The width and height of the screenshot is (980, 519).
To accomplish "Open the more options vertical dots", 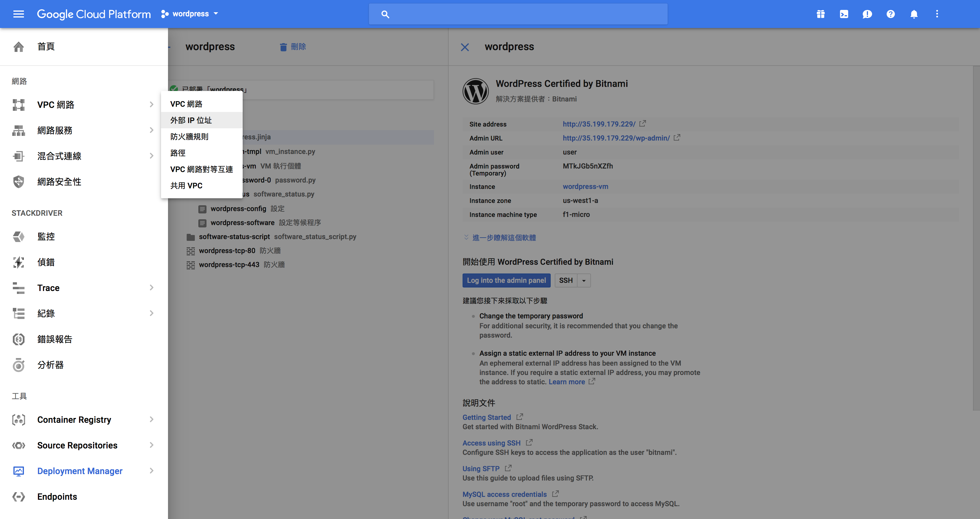I will (x=937, y=14).
